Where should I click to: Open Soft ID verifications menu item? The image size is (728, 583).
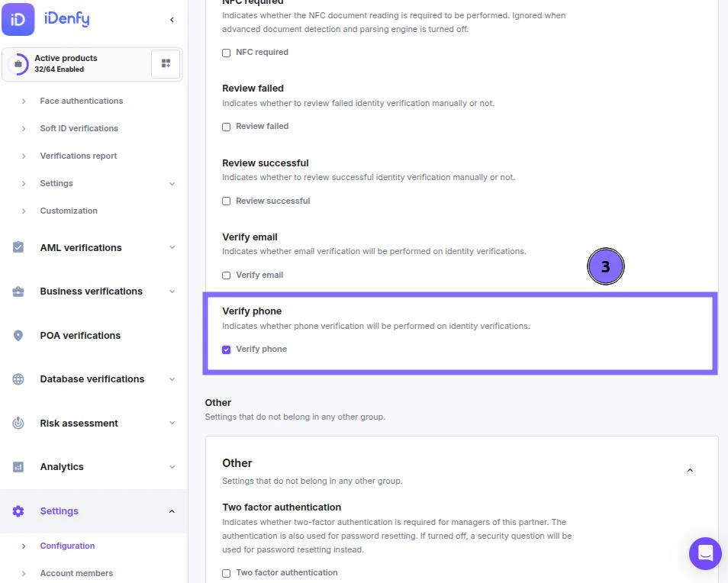point(79,128)
